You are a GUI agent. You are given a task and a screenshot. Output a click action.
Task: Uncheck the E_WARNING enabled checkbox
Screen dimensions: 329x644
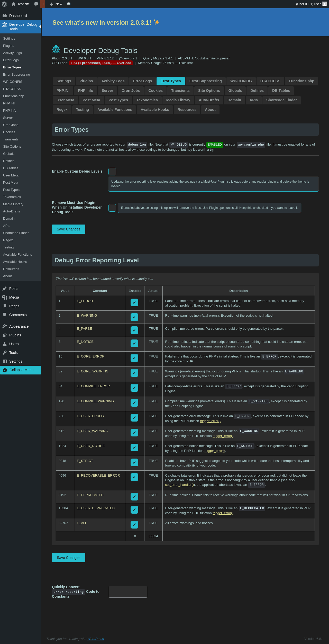[134, 317]
